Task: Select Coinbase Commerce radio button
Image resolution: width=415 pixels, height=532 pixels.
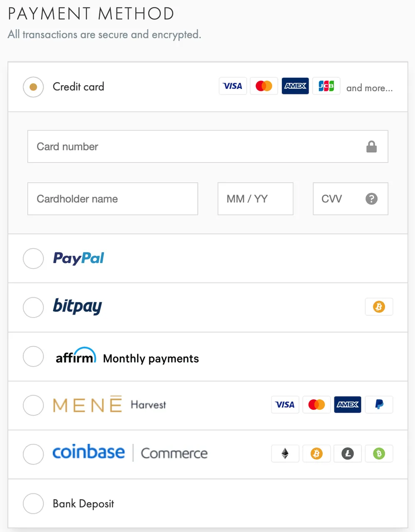Action: 33,454
